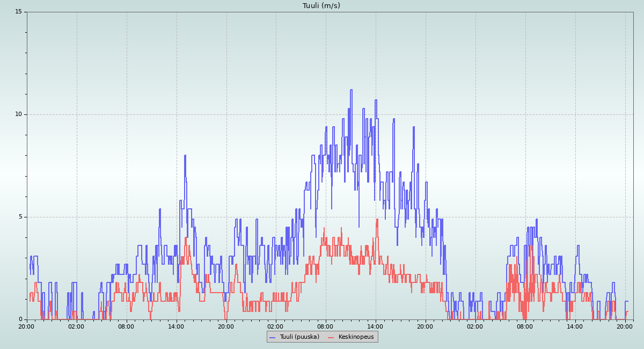Click the 15 label on the y-axis

coord(18,12)
